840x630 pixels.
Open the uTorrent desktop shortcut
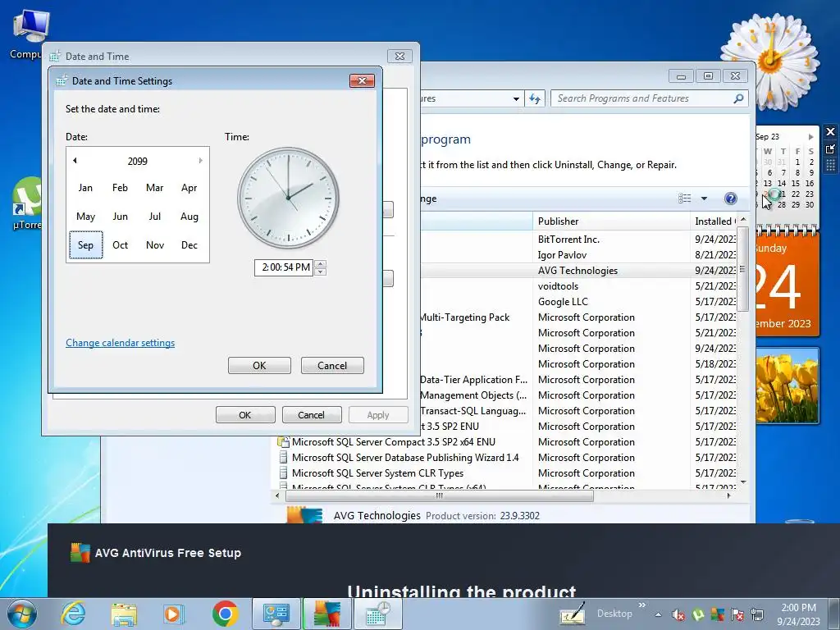coord(27,203)
